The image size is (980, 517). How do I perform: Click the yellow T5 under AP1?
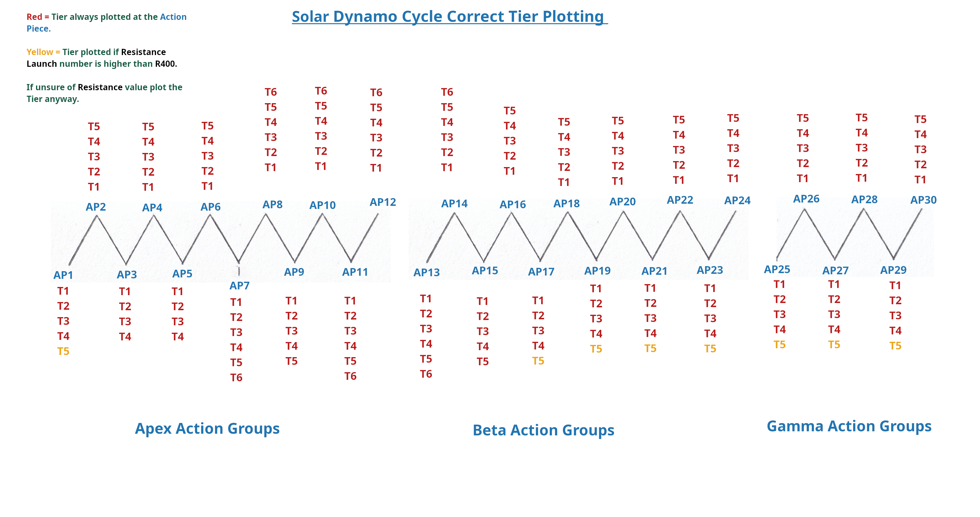[64, 351]
